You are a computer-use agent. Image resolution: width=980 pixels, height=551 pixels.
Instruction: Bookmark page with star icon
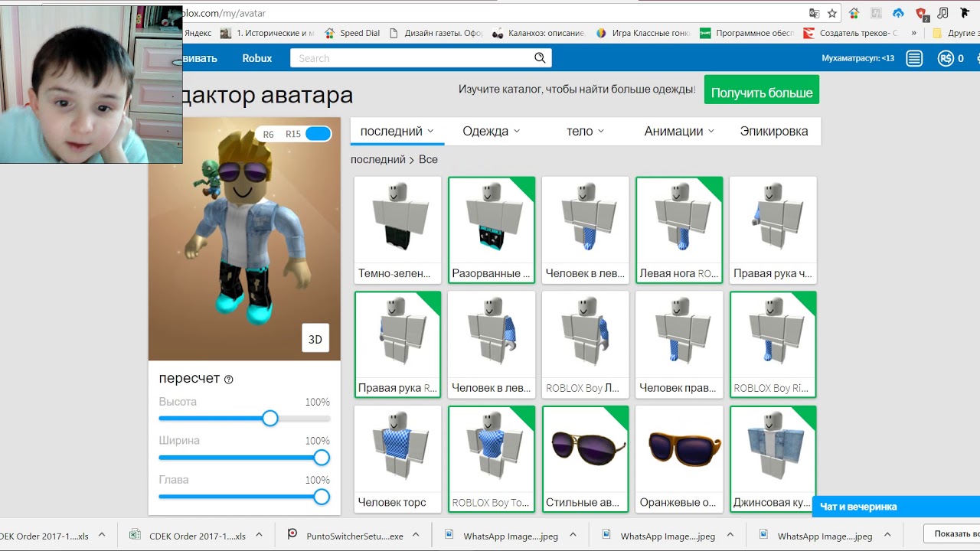(832, 13)
